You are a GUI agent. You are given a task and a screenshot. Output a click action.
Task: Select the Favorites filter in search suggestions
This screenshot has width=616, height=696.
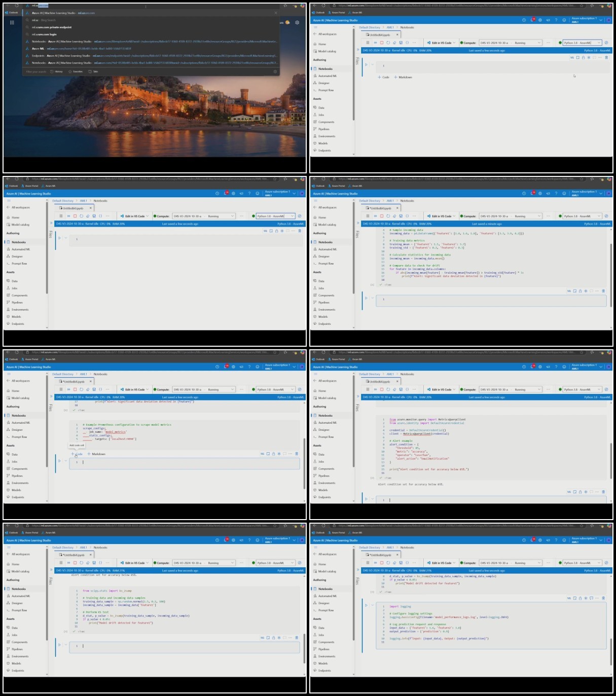76,71
